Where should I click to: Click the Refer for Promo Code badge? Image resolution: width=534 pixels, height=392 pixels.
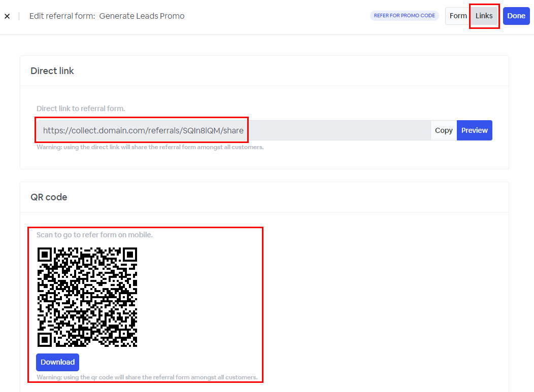pyautogui.click(x=404, y=16)
